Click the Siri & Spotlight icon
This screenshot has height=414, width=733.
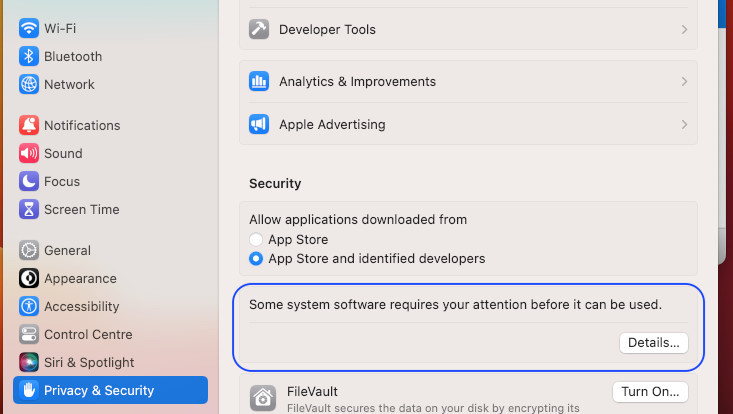coord(29,363)
